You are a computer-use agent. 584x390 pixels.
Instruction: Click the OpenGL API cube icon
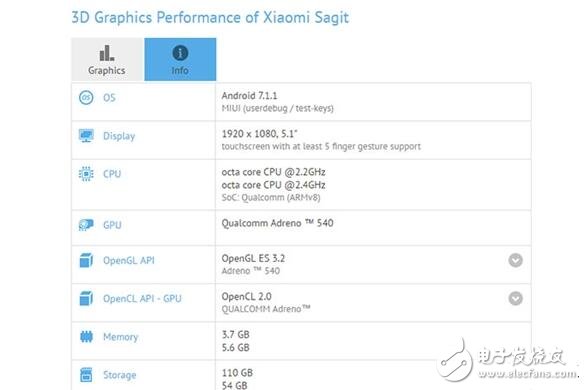(x=86, y=260)
